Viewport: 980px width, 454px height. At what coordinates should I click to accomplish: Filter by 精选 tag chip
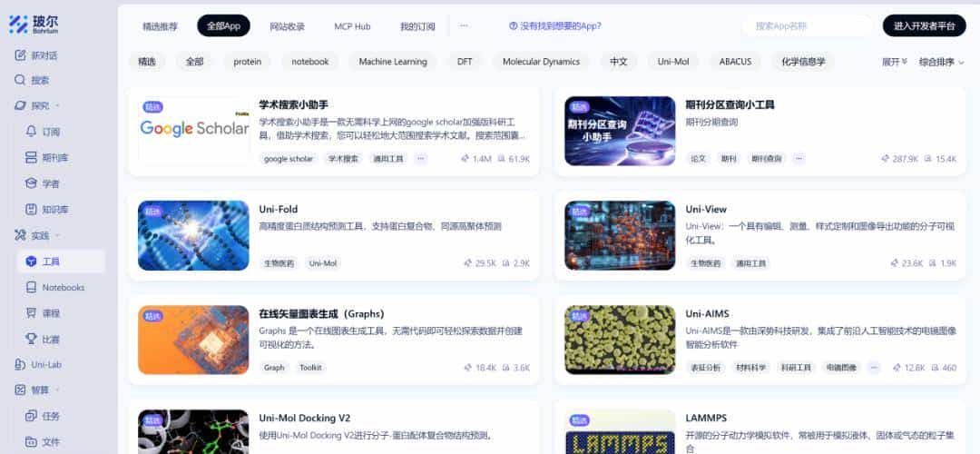[147, 62]
